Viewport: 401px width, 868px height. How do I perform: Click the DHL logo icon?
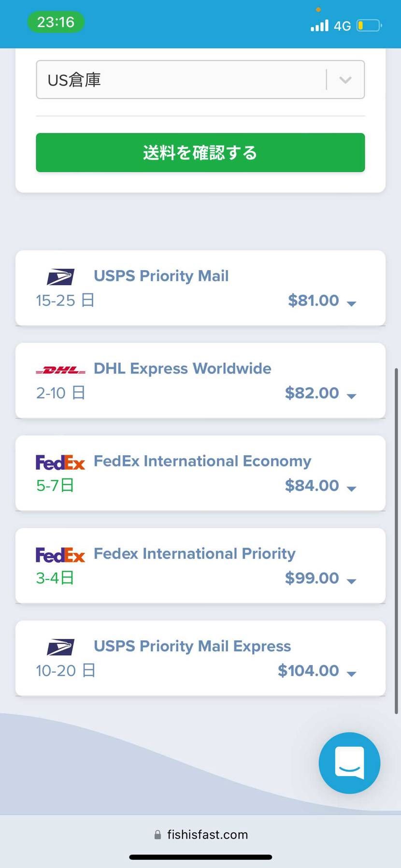60,370
